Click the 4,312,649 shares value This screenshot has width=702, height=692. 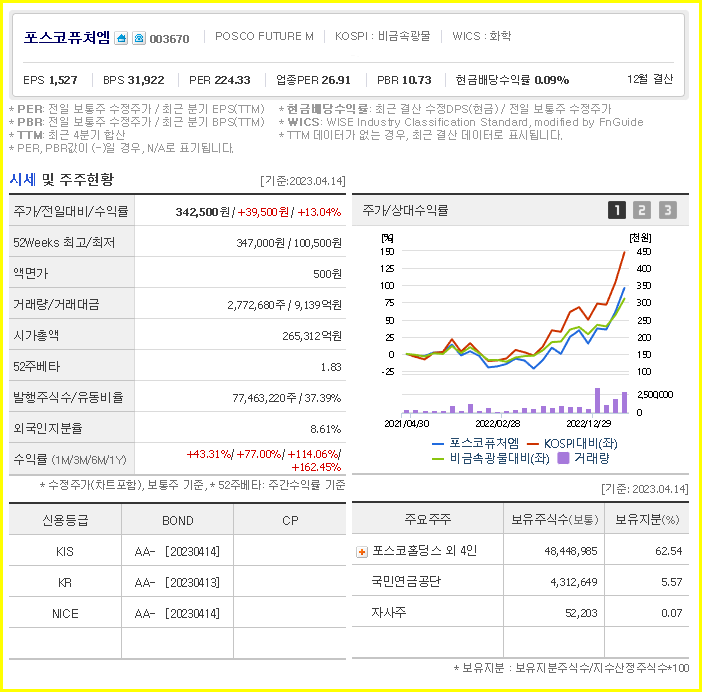tap(574, 582)
